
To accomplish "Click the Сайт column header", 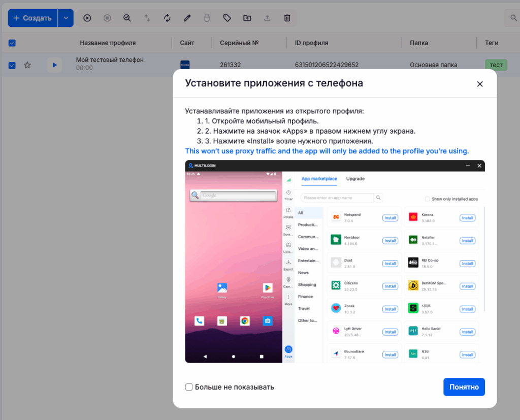I will point(187,43).
